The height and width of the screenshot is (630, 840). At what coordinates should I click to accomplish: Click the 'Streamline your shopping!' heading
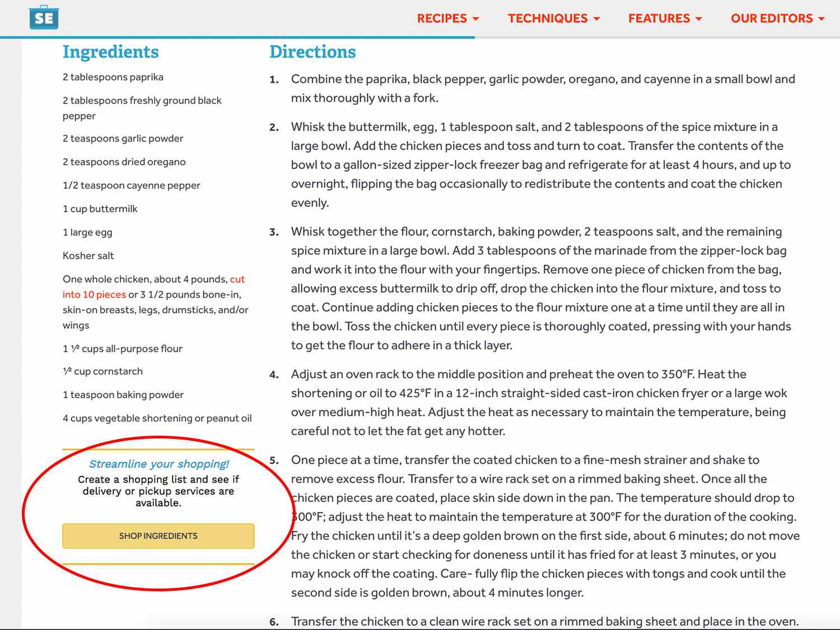158,464
